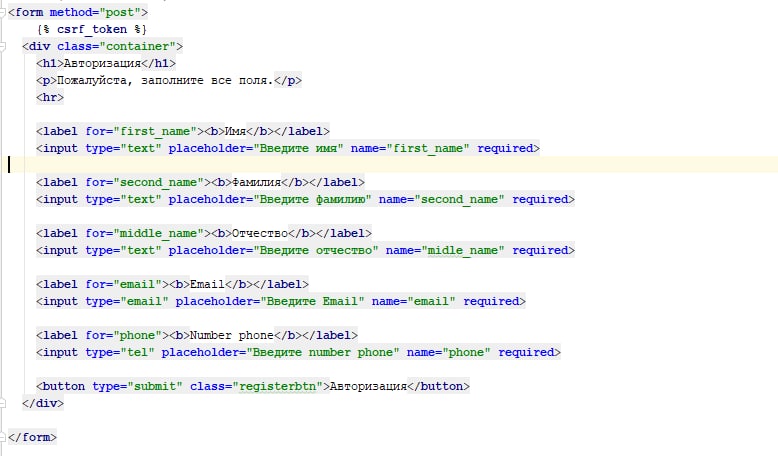Screen dimensions: 778x456
Task: Click the closing div fold marker
Action: click(x=2, y=403)
